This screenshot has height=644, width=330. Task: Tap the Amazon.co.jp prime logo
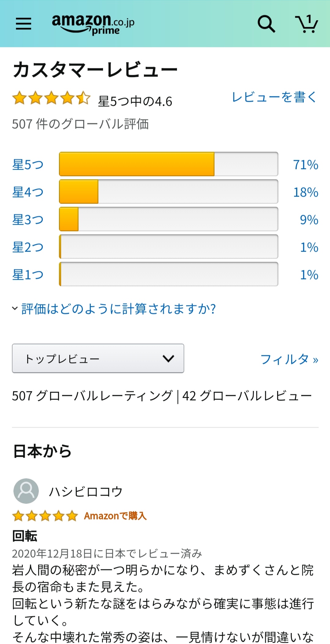tap(93, 24)
